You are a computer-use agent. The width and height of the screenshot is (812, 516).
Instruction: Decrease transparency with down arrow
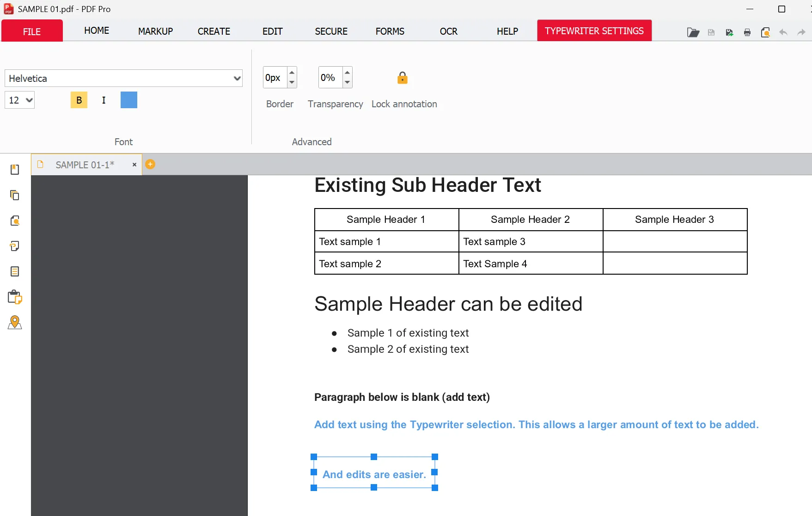pos(347,82)
